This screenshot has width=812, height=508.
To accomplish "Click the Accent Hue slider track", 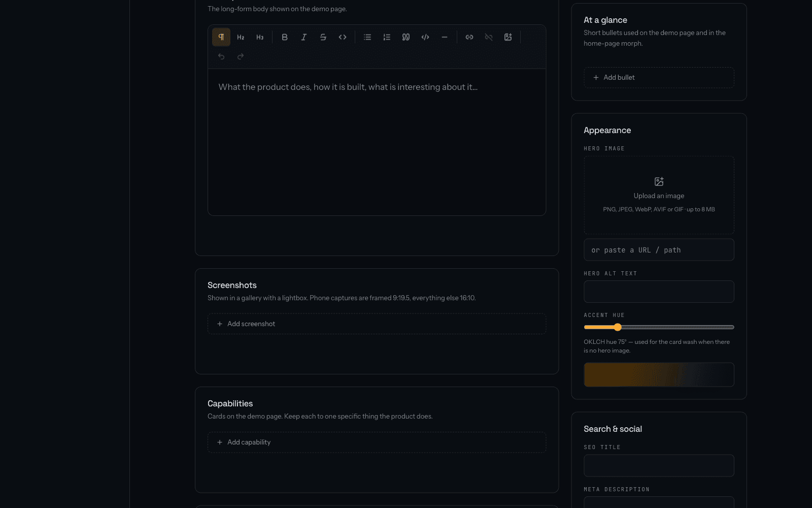I will 659,327.
